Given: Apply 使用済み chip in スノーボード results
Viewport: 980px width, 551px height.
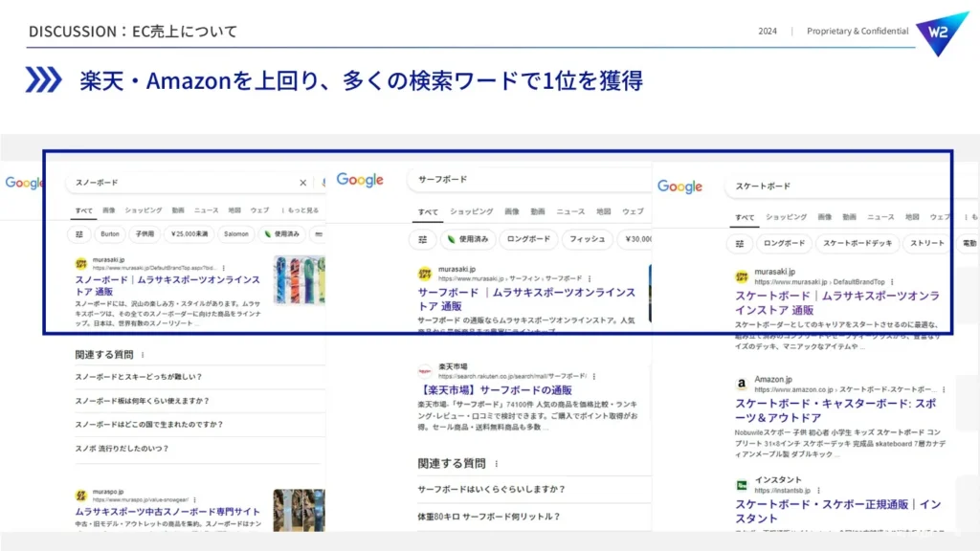Looking at the screenshot, I should point(282,234).
